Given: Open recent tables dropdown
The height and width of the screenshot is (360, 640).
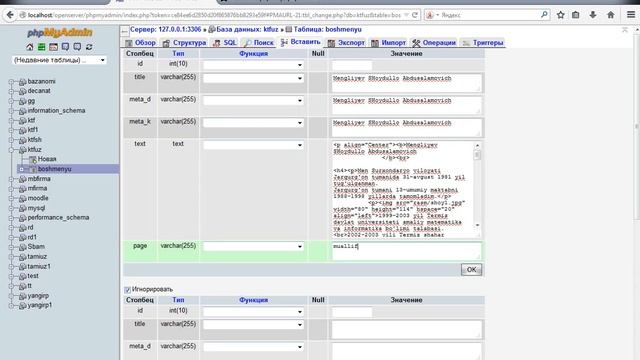Looking at the screenshot, I should (x=60, y=60).
